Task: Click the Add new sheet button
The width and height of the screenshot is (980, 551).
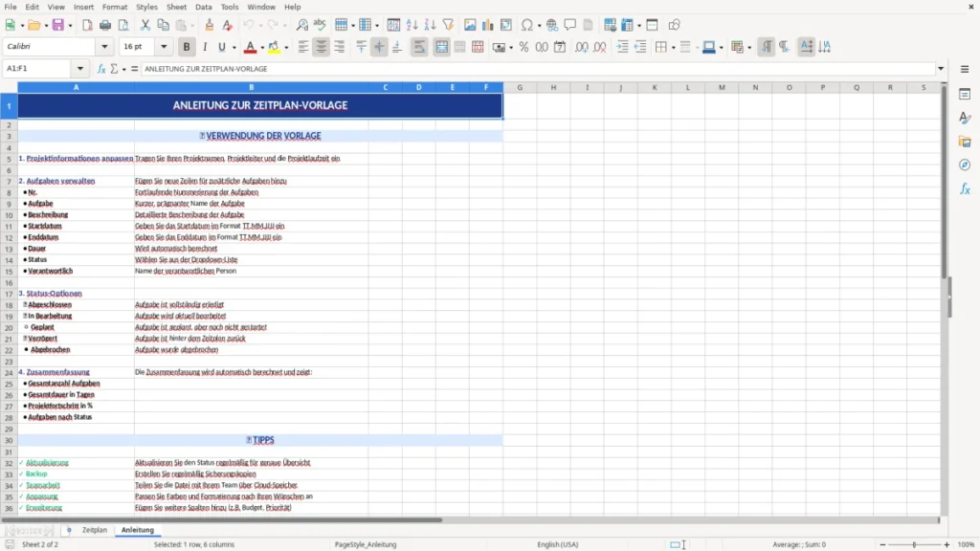Action: click(69, 530)
